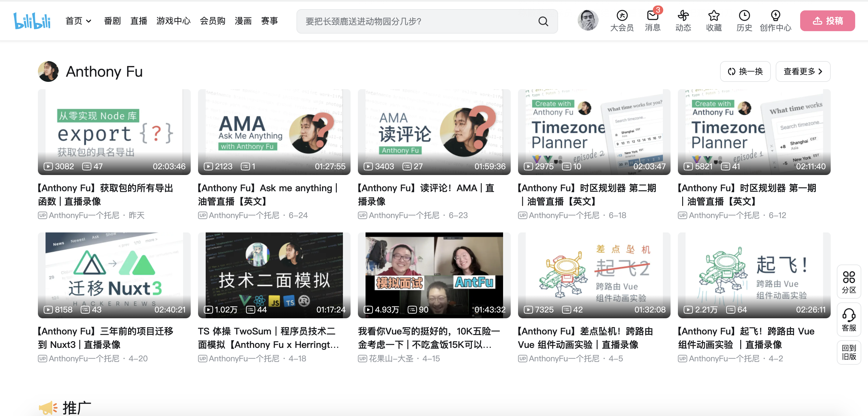Viewport: 868px width, 416px height.
Task: Open the 技术二面模拟 video thumbnail
Action: [274, 275]
